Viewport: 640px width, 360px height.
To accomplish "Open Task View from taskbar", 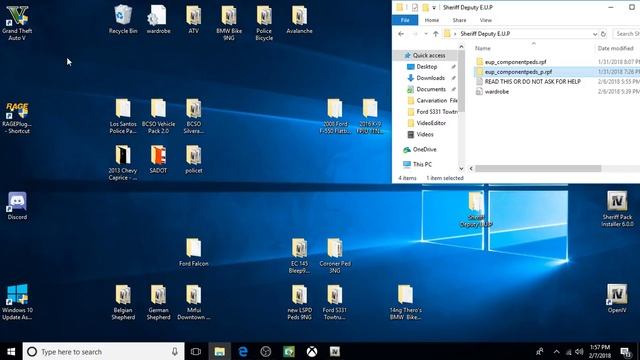I will point(196,351).
